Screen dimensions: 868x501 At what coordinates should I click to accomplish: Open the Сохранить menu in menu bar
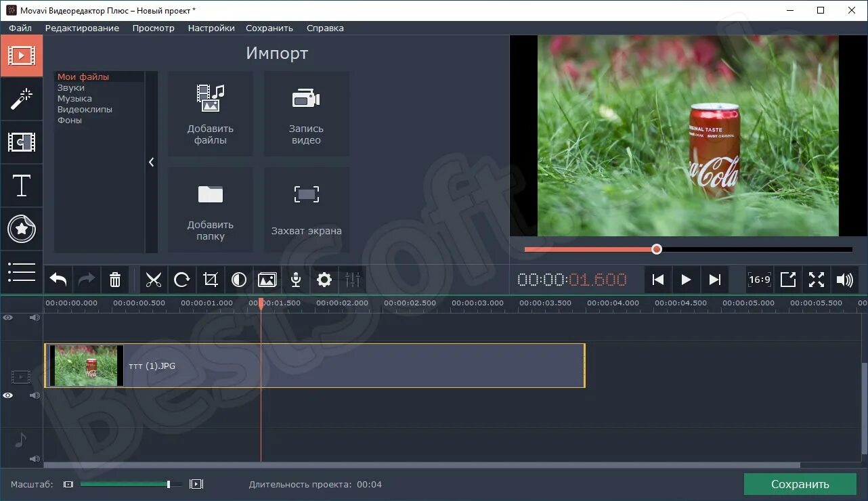pos(269,28)
